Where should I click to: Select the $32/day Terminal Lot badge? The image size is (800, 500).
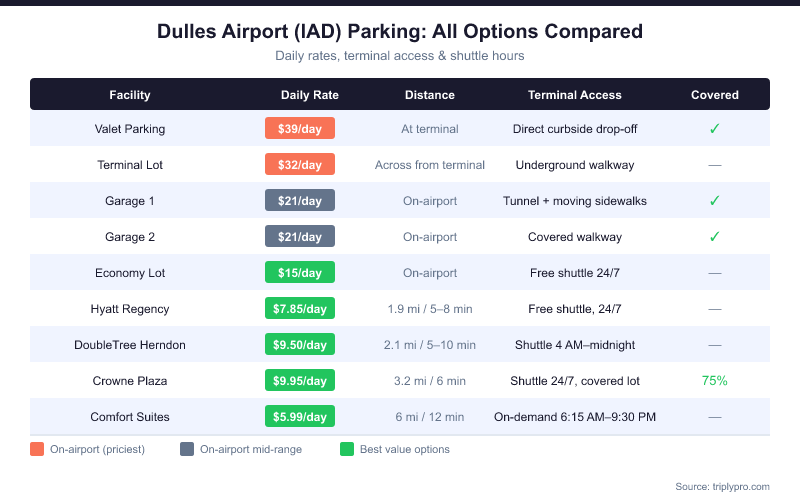[300, 165]
